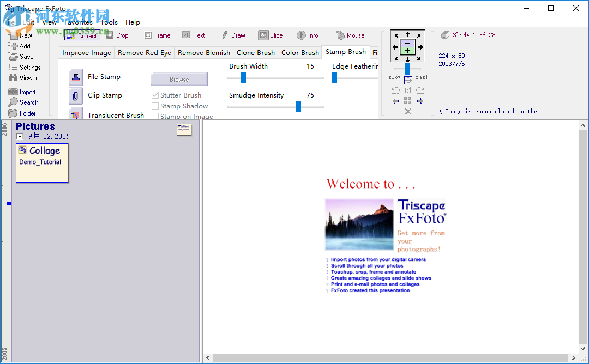
Task: Click the thumbnail grid view icon
Action: point(407,100)
